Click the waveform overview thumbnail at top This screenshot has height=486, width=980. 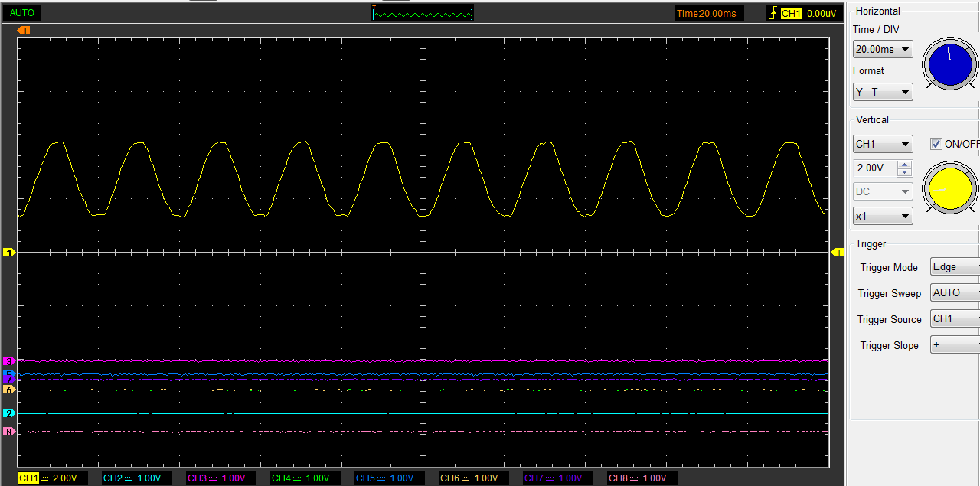pyautogui.click(x=423, y=13)
